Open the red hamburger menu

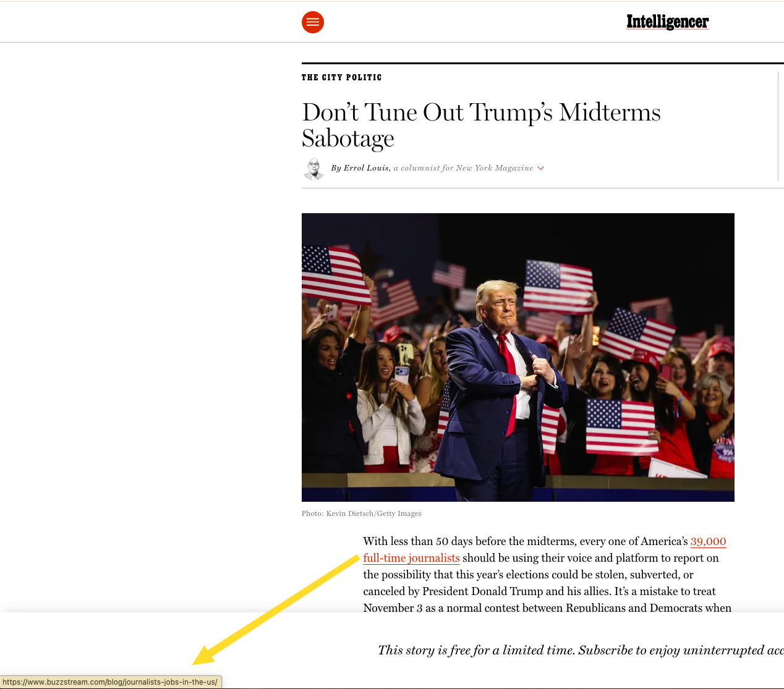[x=313, y=22]
